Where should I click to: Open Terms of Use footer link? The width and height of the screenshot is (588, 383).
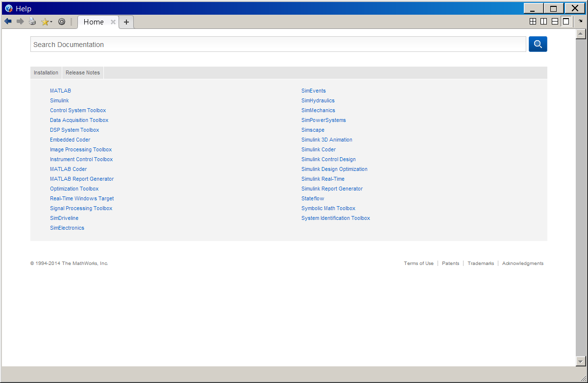418,263
